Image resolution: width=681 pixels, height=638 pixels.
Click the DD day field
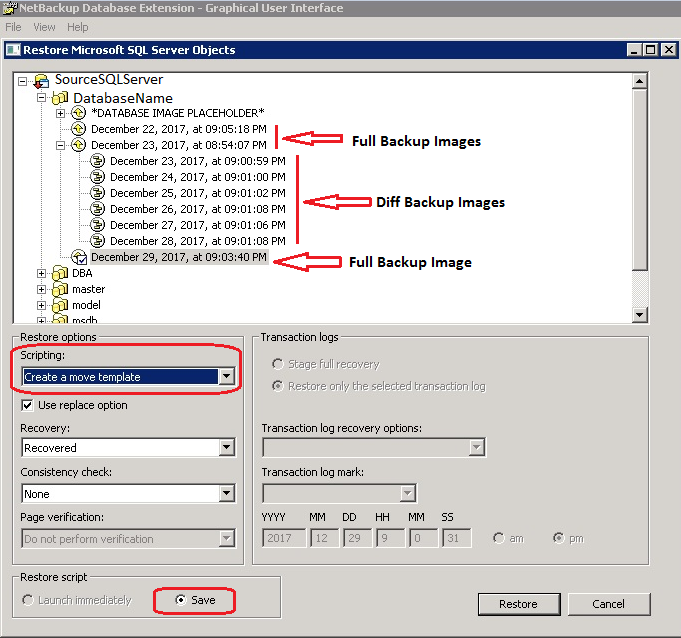pyautogui.click(x=357, y=539)
